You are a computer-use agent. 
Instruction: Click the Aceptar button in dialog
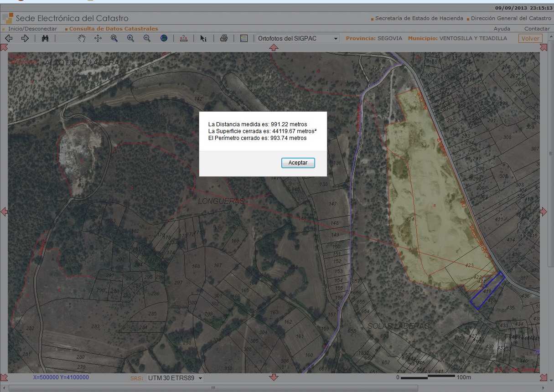point(298,163)
